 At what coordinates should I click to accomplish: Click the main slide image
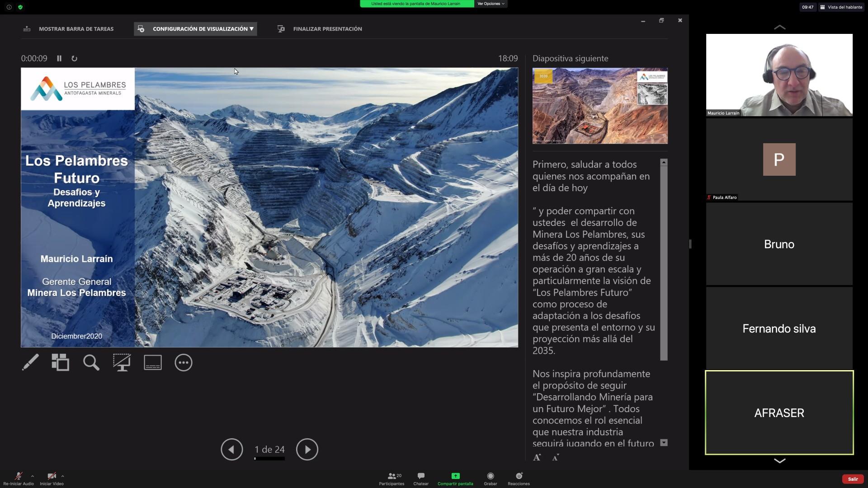point(269,207)
